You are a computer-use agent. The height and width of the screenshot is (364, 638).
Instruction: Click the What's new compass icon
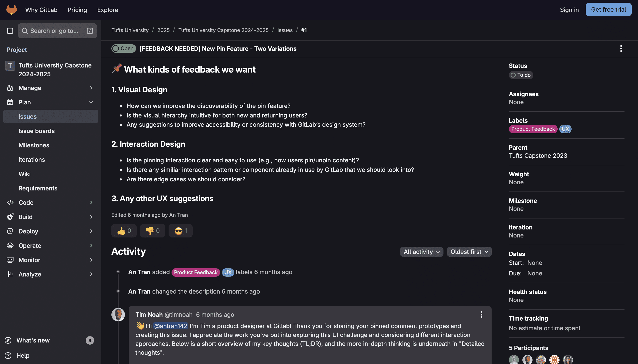tap(8, 340)
